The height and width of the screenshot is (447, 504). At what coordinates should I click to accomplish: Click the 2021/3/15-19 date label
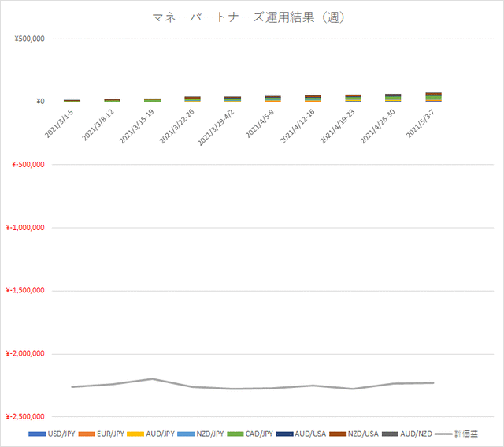136,126
